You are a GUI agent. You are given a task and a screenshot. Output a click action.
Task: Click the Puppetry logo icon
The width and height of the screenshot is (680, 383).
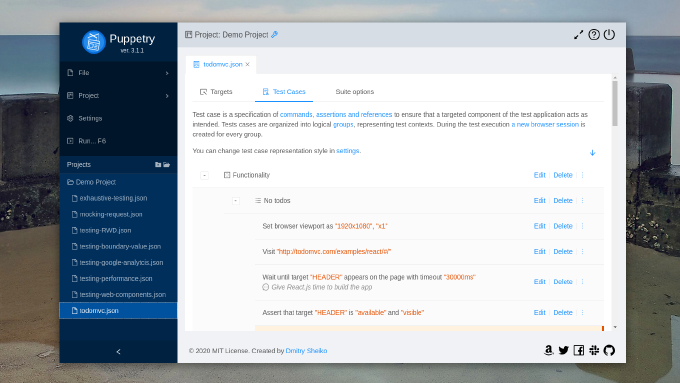point(94,42)
